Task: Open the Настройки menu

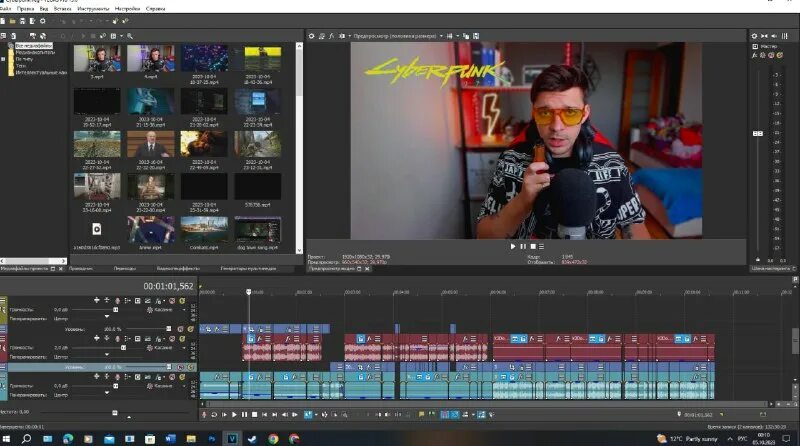Action: coord(127,9)
